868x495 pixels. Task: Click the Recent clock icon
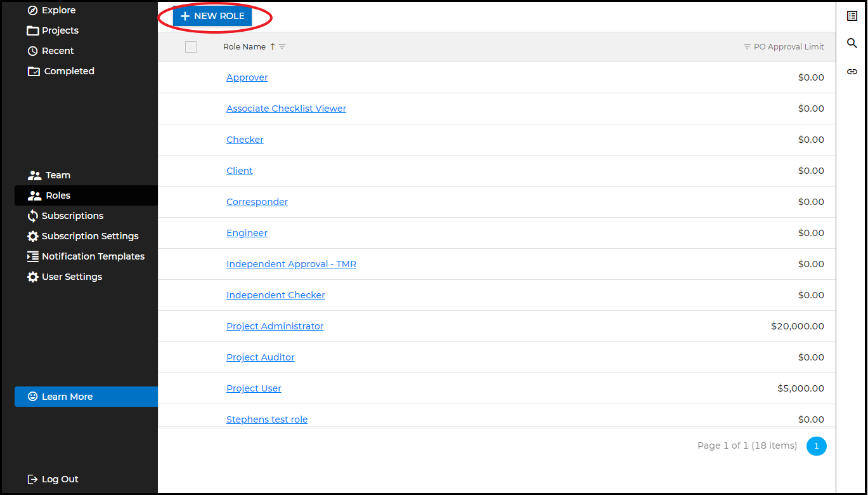click(33, 51)
